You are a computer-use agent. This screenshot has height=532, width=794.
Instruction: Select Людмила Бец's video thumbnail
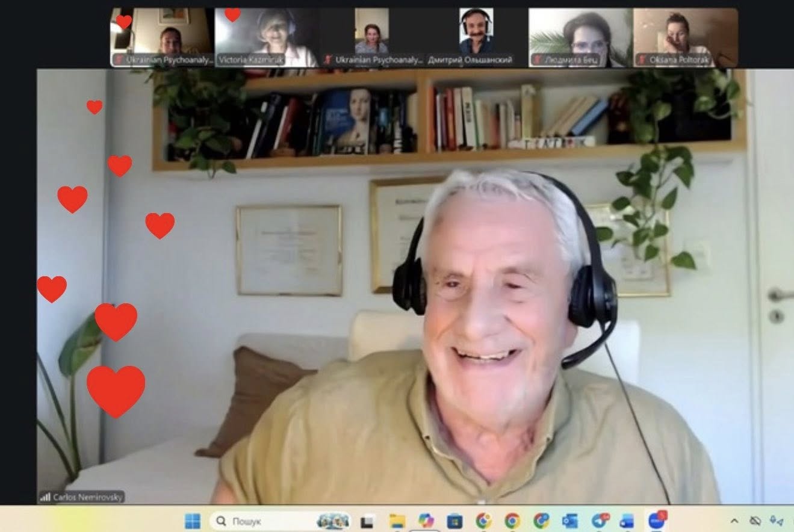[580, 37]
